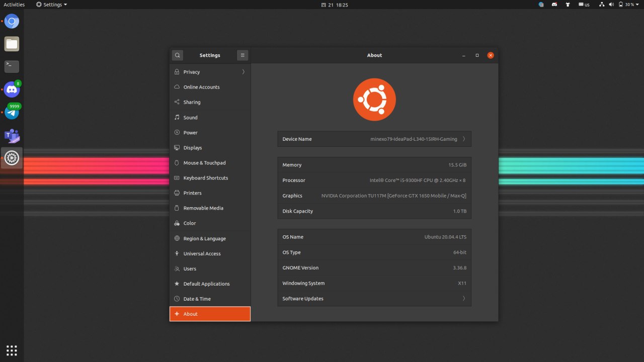Open Device Name row chevron
The image size is (644, 362).
(x=464, y=139)
